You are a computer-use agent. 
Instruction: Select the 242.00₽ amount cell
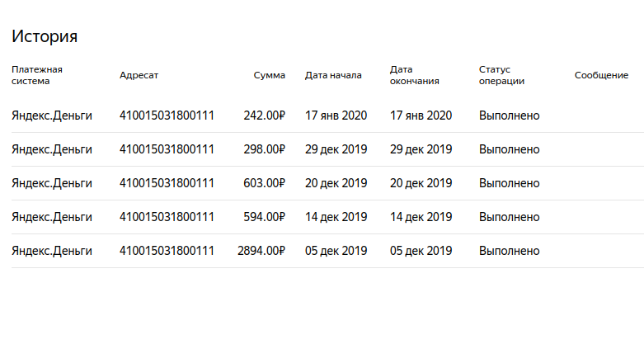pyautogui.click(x=264, y=115)
